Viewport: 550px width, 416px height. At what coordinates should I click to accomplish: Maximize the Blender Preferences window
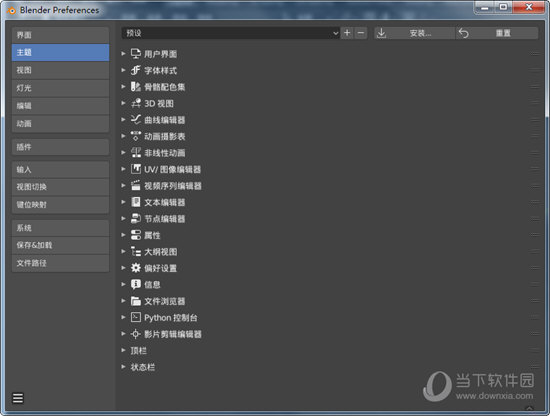coord(504,7)
